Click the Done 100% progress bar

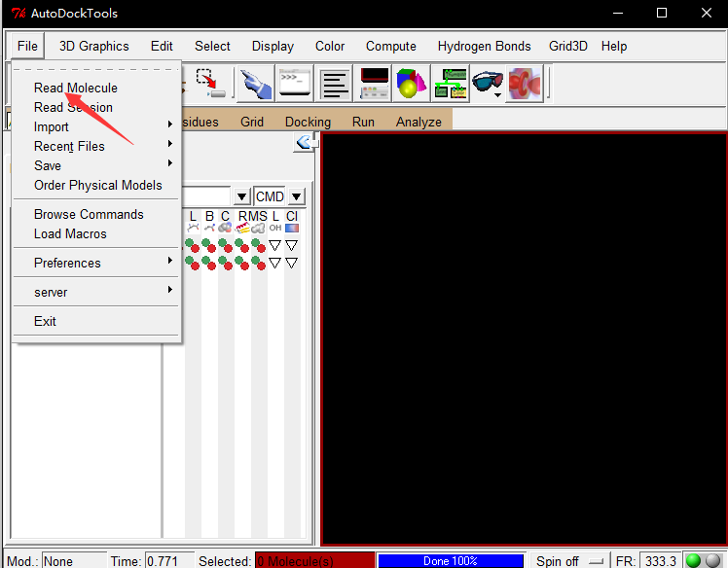pos(451,560)
